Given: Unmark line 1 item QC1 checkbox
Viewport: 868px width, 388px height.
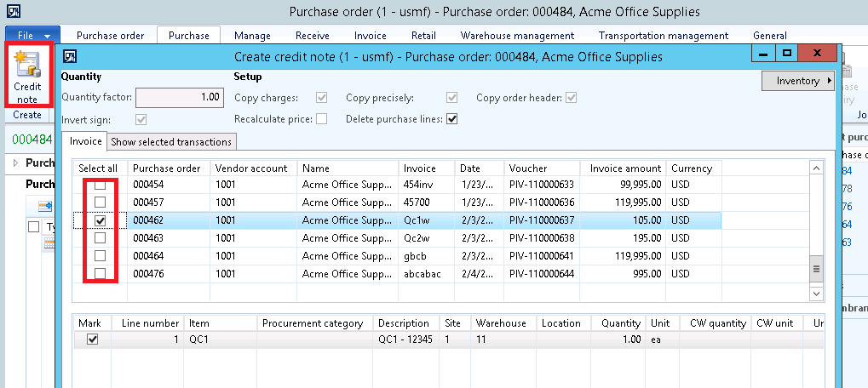Looking at the screenshot, I should [93, 339].
